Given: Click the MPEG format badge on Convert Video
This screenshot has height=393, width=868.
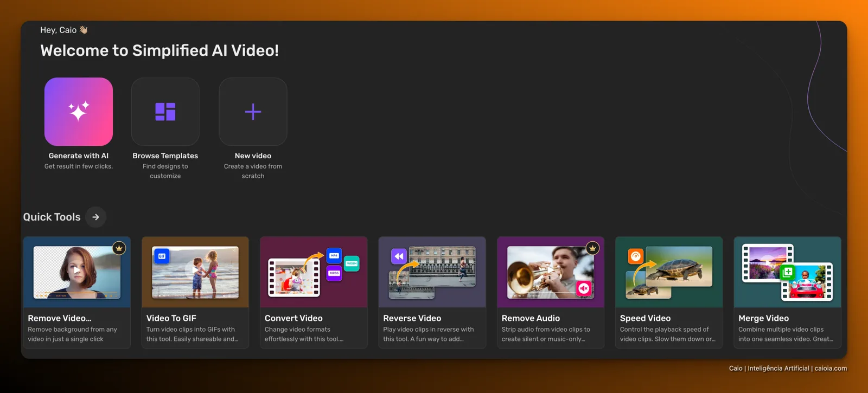Looking at the screenshot, I should click(334, 273).
